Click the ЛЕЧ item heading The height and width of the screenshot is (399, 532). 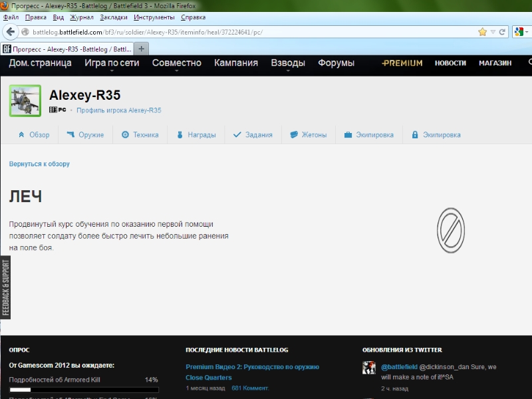(25, 196)
